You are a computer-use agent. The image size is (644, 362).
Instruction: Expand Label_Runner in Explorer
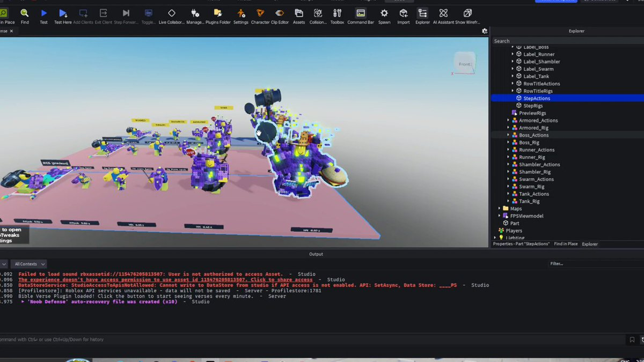tap(513, 54)
